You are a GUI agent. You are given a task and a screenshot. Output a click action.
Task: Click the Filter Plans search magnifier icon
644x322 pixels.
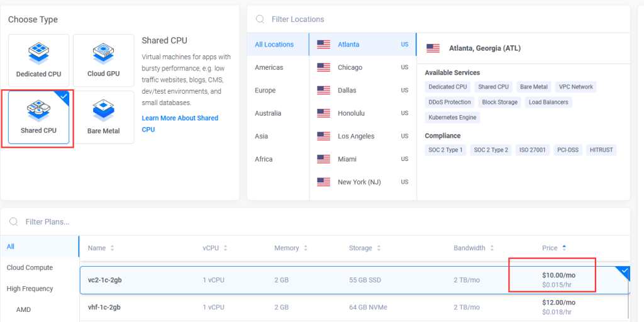[13, 222]
